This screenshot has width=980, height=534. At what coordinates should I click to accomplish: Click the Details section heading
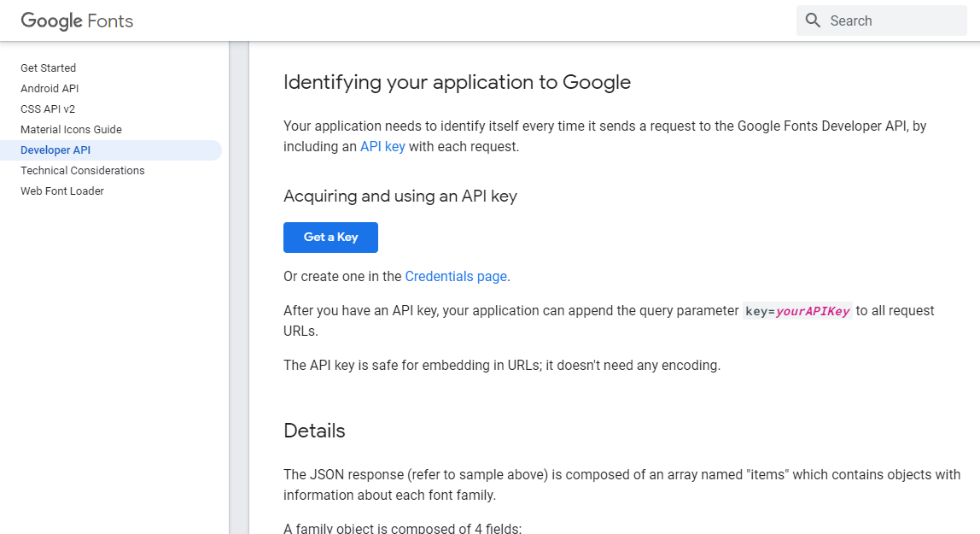click(x=314, y=431)
